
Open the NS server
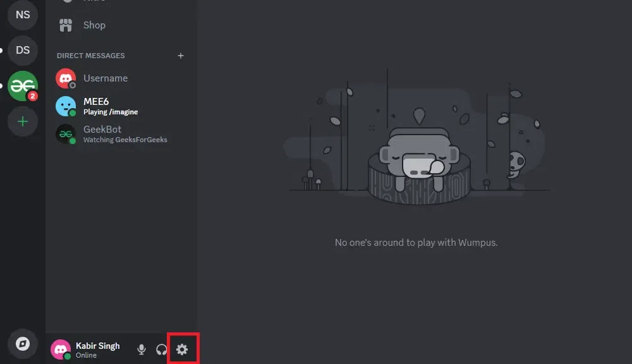[x=23, y=15]
